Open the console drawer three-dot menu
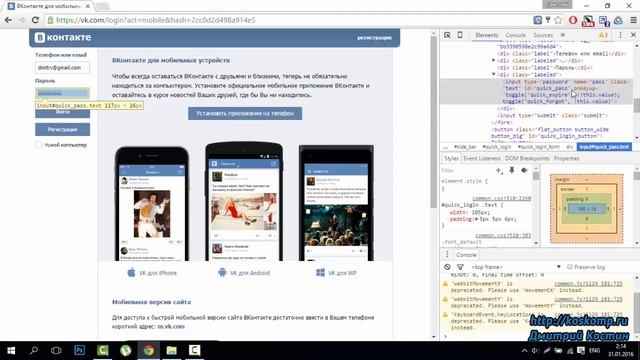The height and width of the screenshot is (360, 640). click(447, 255)
